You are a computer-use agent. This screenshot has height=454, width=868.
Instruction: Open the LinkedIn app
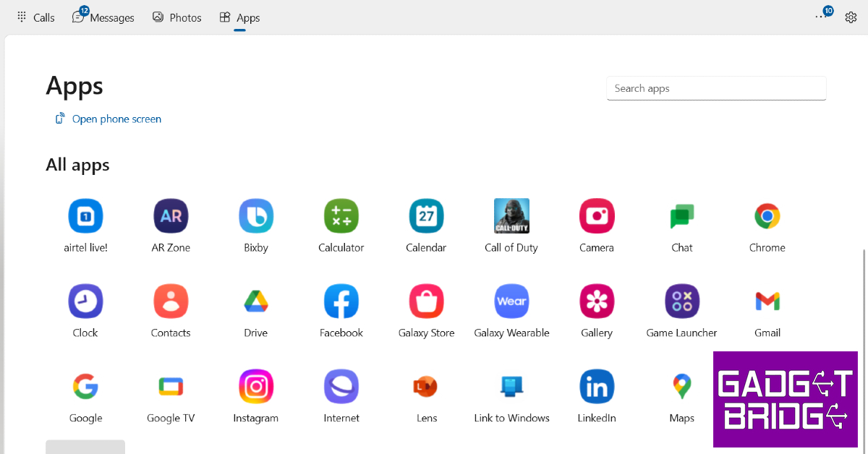597,387
